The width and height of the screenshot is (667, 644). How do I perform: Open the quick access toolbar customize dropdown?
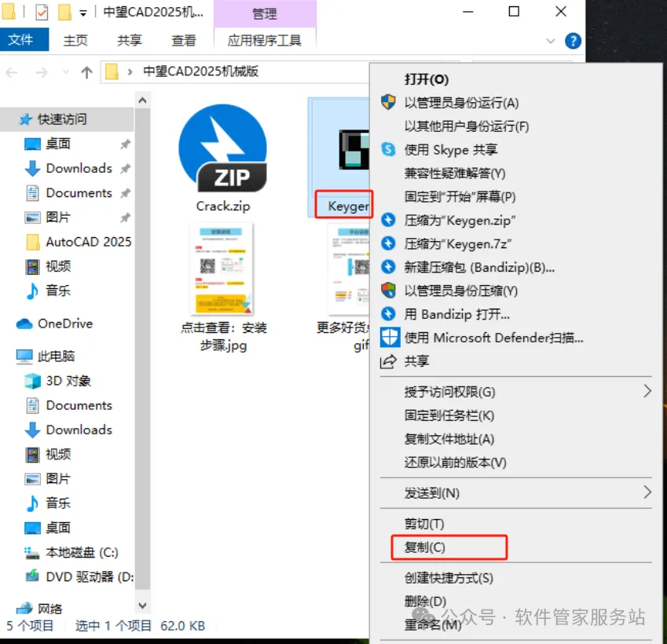(83, 13)
